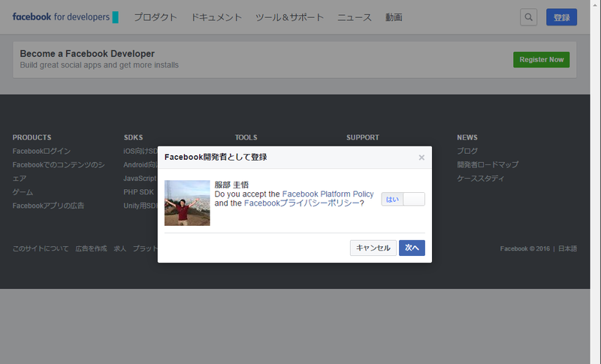601x364 pixels.
Task: Close the Facebook開発者として登録 dialog
Action: coord(421,158)
